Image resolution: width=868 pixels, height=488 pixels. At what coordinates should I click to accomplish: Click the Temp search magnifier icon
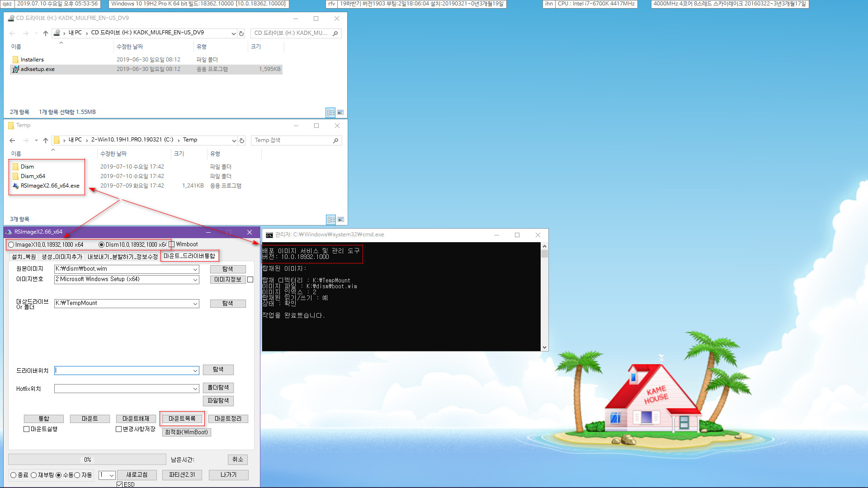(335, 141)
